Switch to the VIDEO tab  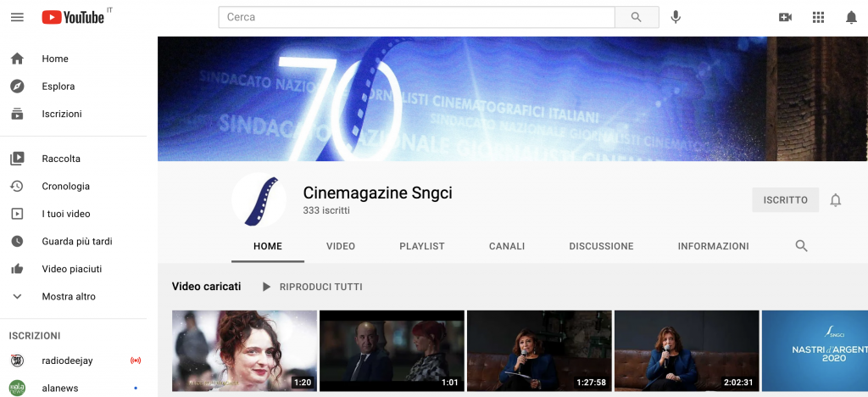point(341,246)
